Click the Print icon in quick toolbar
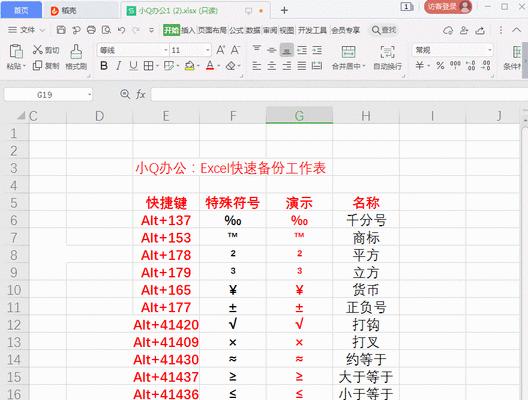 [x=91, y=30]
